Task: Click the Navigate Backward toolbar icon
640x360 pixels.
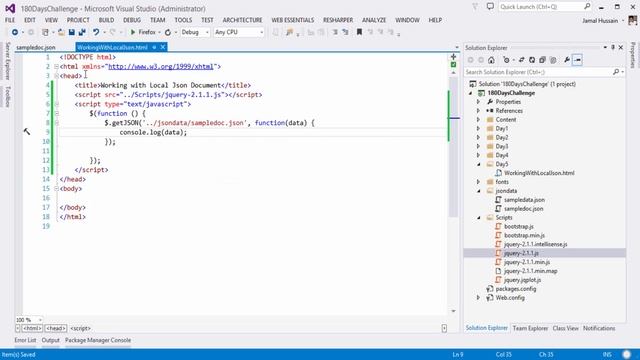Action: click(15, 32)
